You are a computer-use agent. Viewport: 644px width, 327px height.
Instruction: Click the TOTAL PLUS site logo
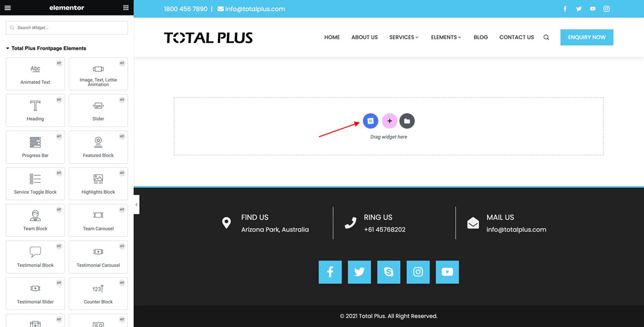click(208, 38)
